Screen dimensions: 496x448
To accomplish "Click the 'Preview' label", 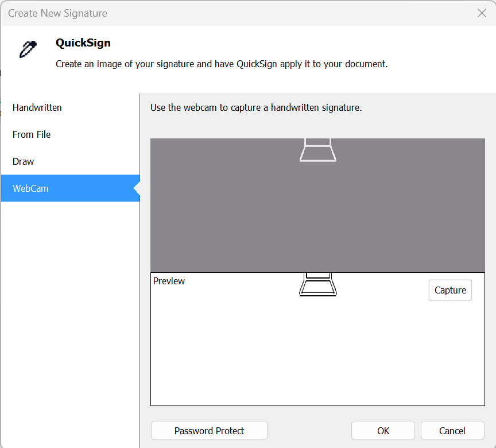I will [169, 281].
